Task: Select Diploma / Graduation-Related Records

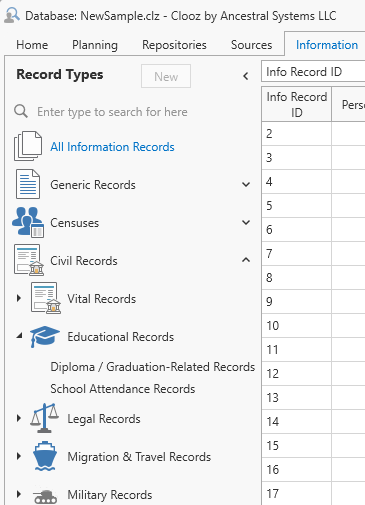Action: 153,367
